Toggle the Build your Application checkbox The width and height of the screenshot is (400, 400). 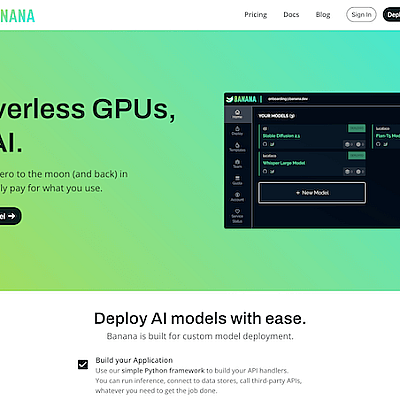click(83, 364)
